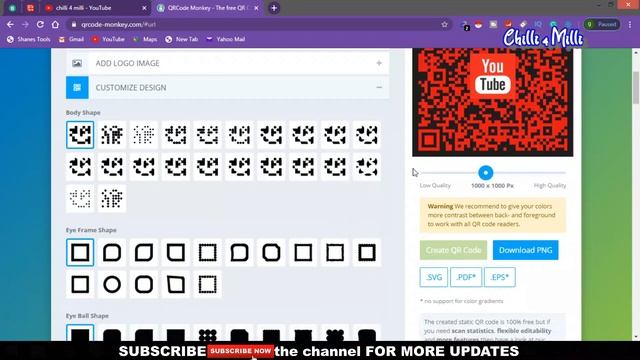Reload the page in the browser

pos(40,24)
